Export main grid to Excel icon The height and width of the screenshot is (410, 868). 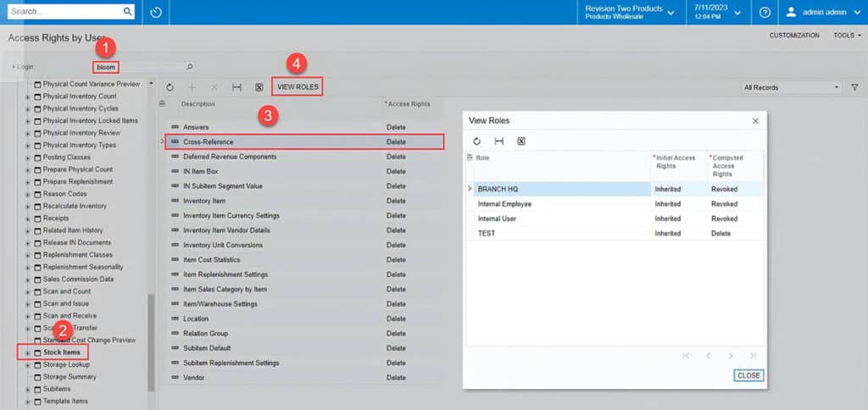(259, 87)
